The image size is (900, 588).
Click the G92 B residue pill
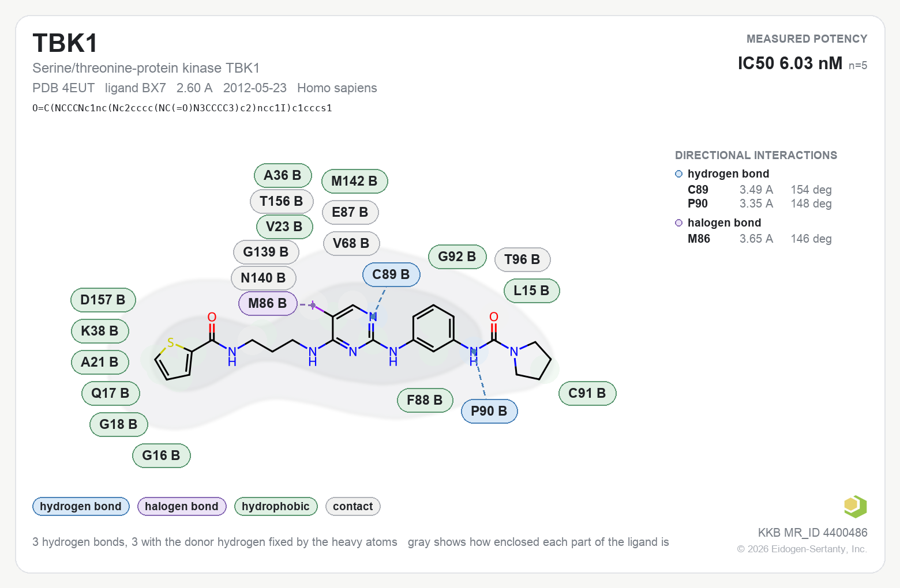[x=457, y=257]
